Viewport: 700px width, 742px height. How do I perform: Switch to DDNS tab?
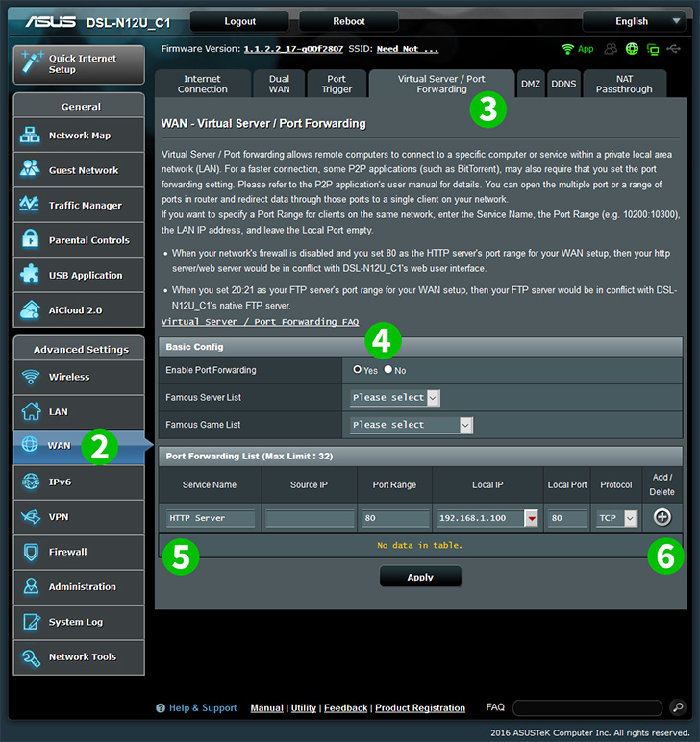point(563,85)
